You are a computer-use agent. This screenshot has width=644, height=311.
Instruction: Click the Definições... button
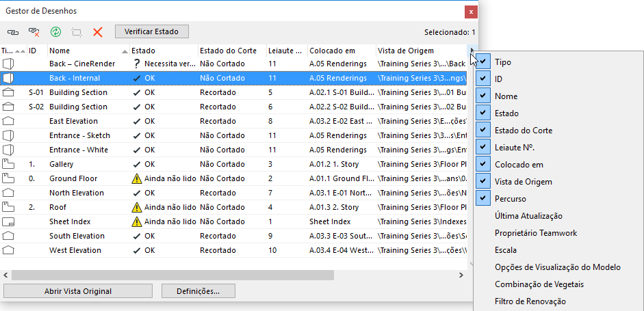click(198, 291)
